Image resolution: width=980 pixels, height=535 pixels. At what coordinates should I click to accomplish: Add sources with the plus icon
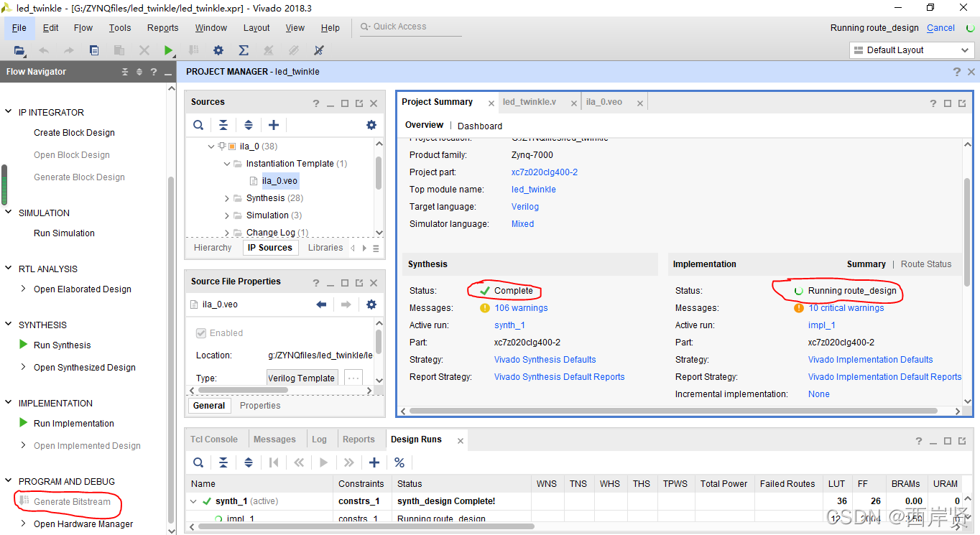[273, 125]
